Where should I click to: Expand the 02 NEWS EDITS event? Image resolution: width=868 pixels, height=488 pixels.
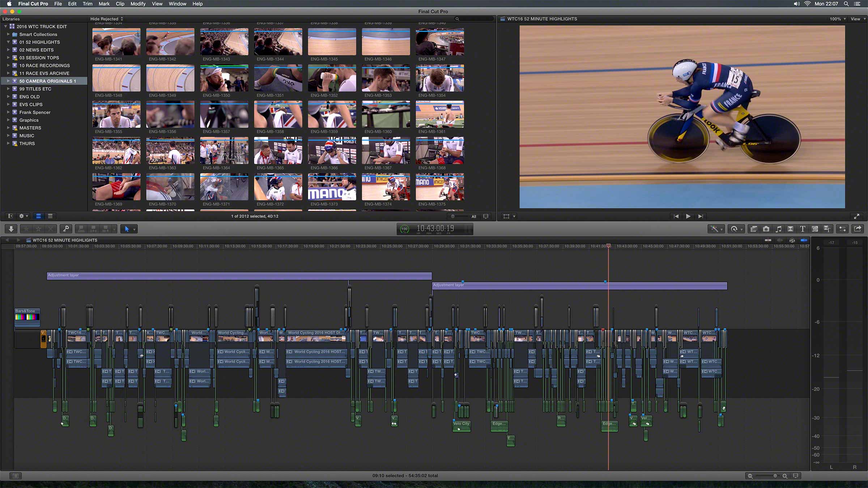click(8, 50)
